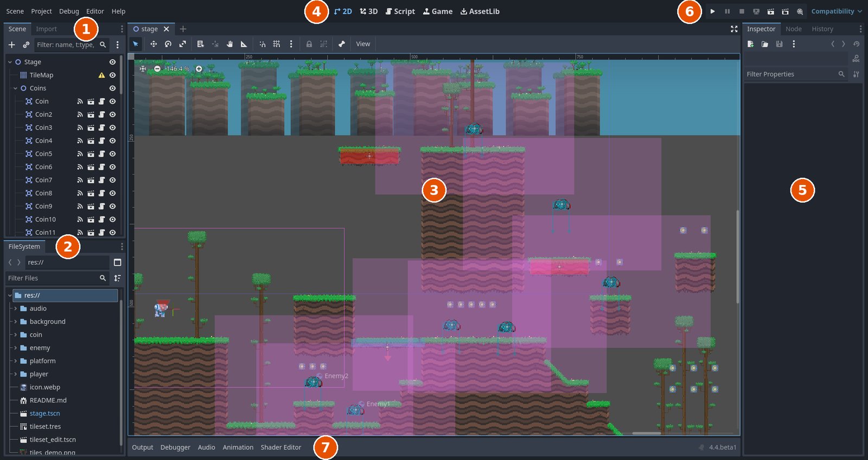Toggle visibility of Stage node
868x460 pixels.
click(x=112, y=62)
